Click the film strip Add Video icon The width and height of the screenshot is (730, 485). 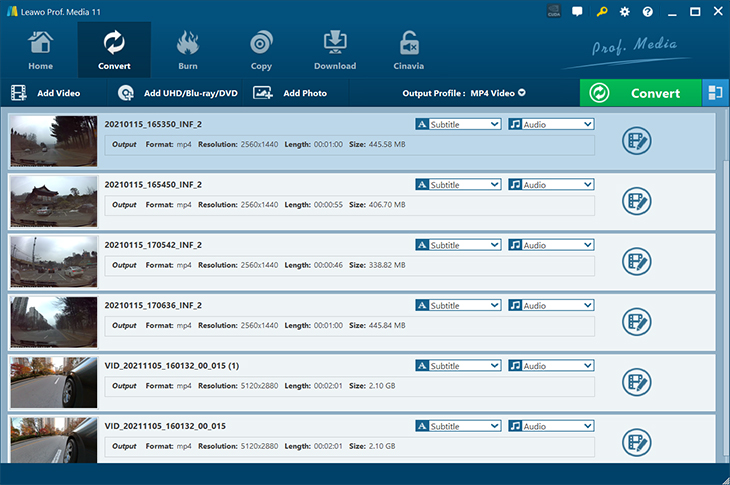[19, 93]
